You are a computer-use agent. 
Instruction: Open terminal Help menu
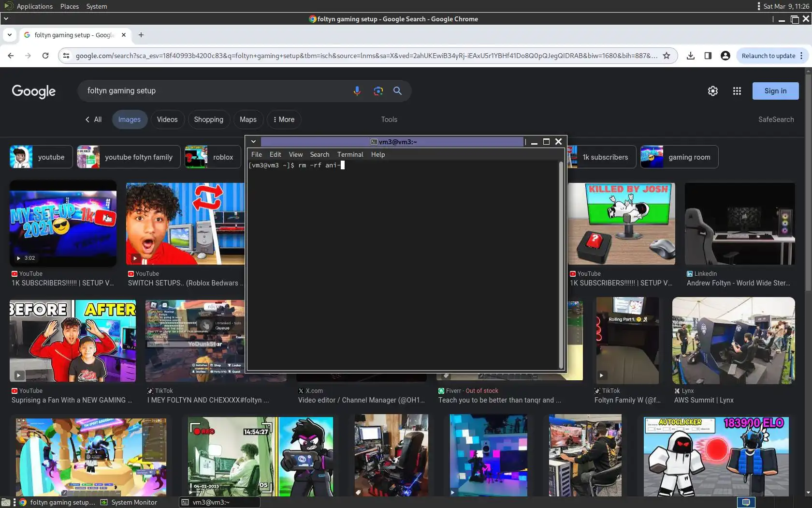coord(378,154)
